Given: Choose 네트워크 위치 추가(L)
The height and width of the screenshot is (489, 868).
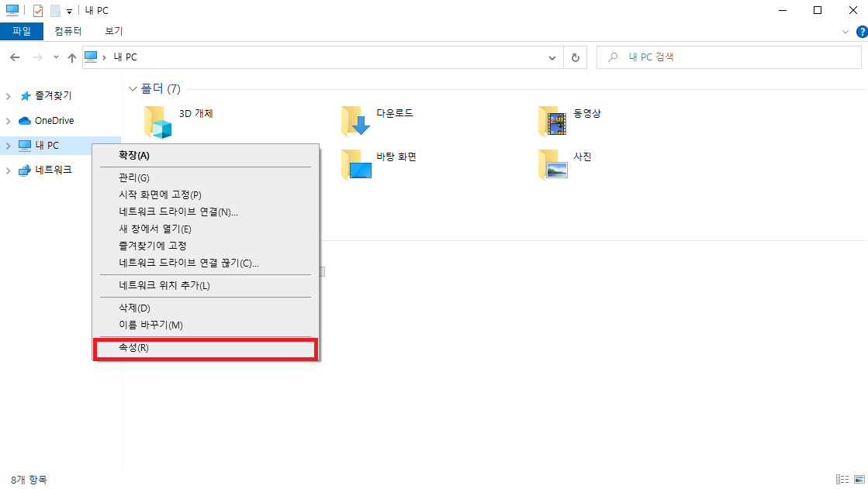Looking at the screenshot, I should [206, 285].
